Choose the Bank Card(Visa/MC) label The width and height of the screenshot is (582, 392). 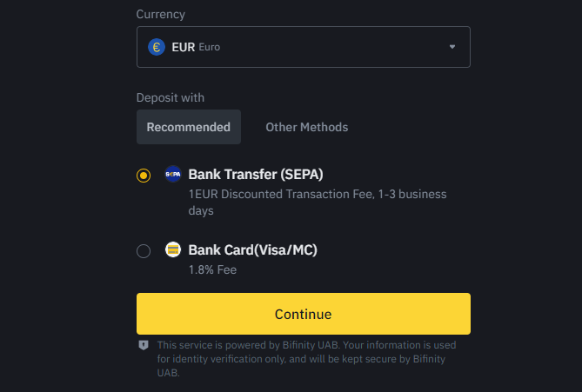253,250
